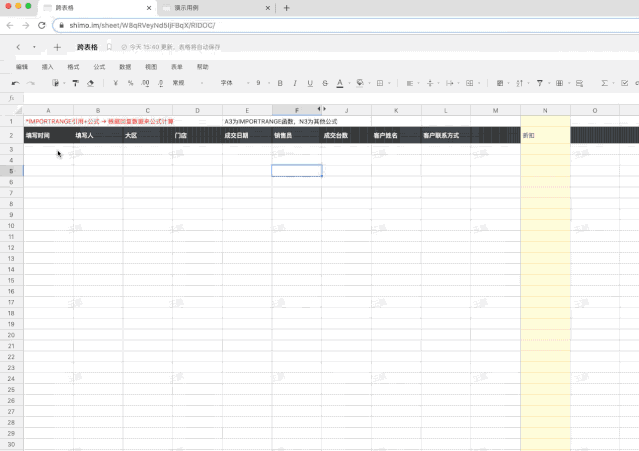Screen dimensions: 639x451
Task: Click the font color A swatch
Action: (340, 83)
